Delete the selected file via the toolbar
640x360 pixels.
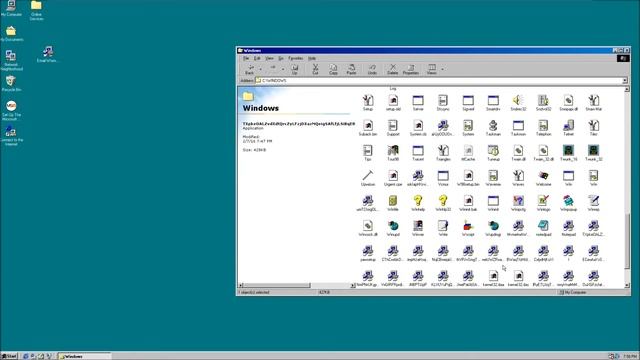tap(392, 69)
